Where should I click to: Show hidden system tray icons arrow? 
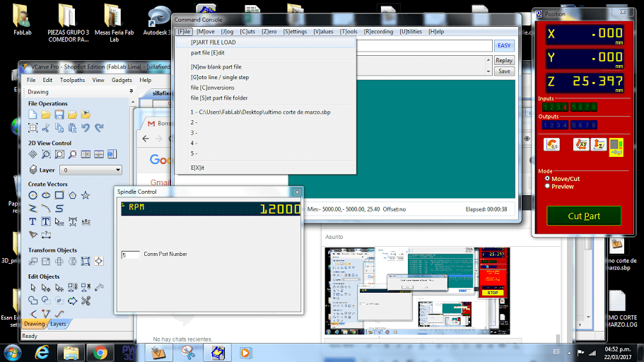(x=569, y=353)
